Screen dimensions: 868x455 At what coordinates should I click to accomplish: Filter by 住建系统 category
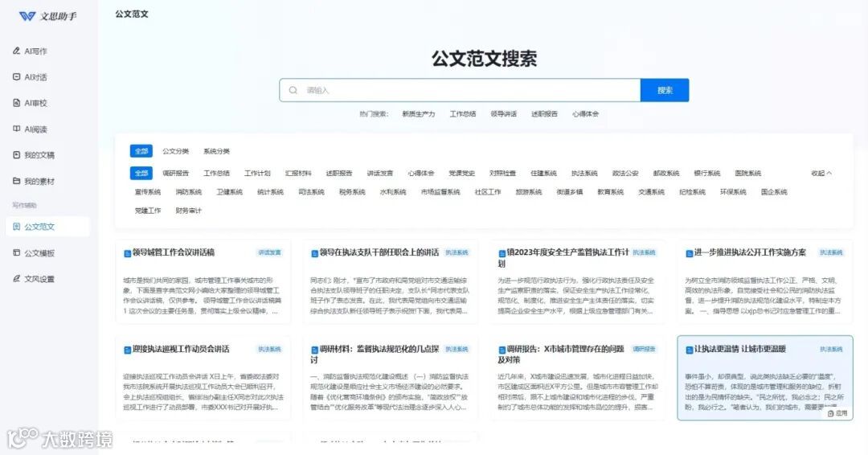pyautogui.click(x=543, y=174)
